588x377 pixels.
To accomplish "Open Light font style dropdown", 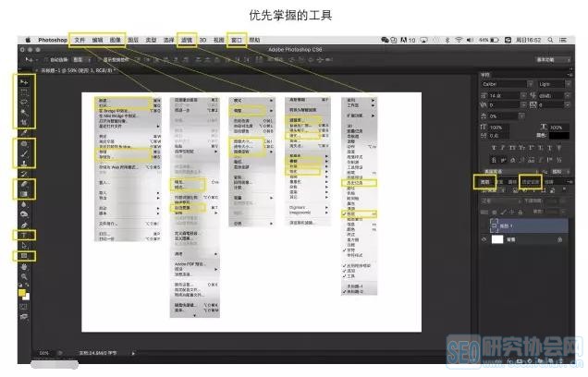I will (555, 84).
